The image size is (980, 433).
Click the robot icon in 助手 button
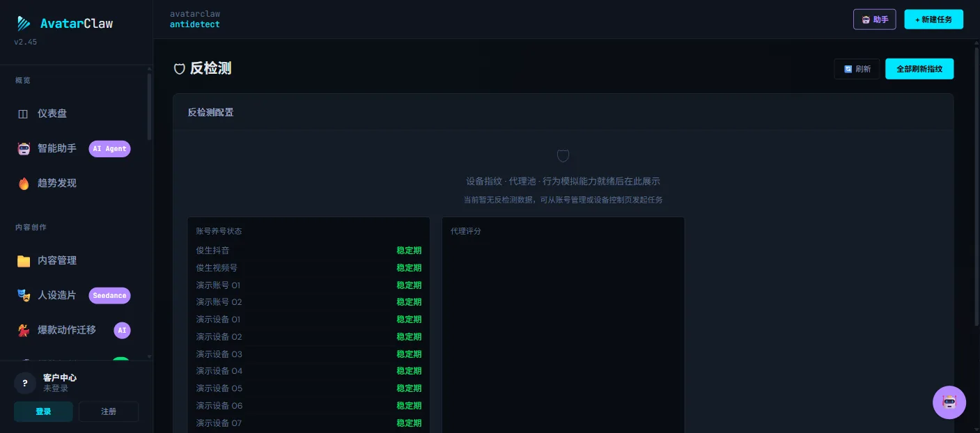coord(866,19)
